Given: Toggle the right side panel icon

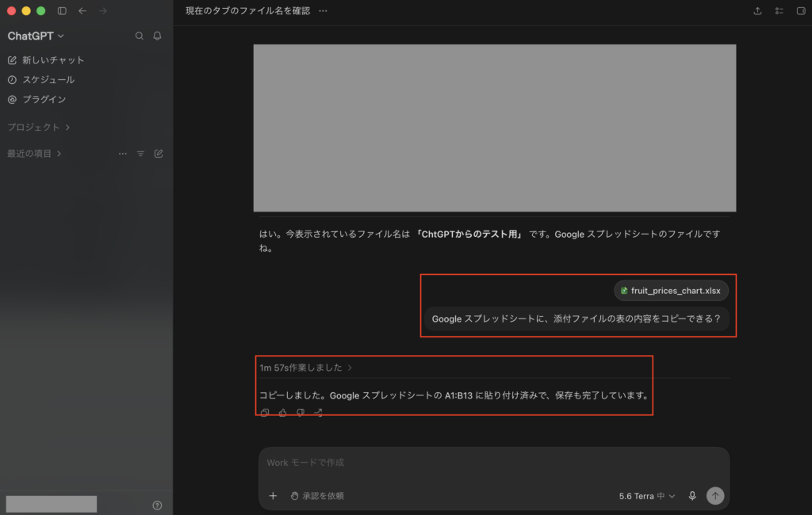Looking at the screenshot, I should click(x=801, y=11).
